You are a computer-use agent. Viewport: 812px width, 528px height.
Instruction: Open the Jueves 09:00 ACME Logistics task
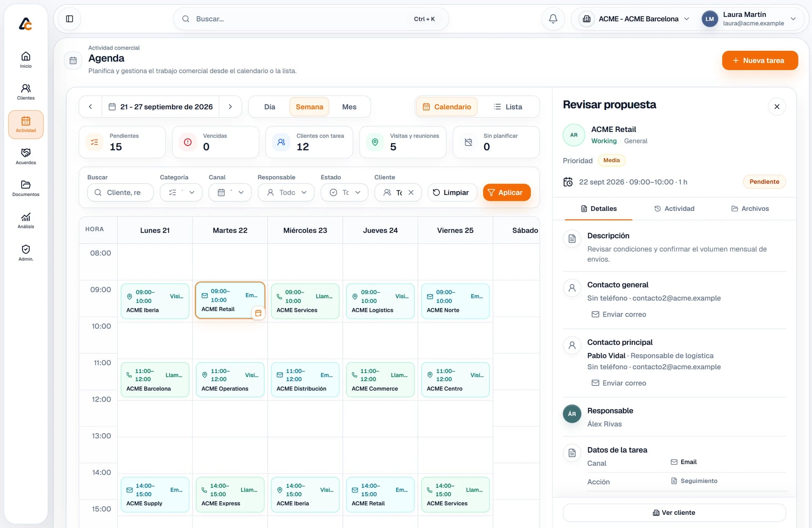click(380, 301)
